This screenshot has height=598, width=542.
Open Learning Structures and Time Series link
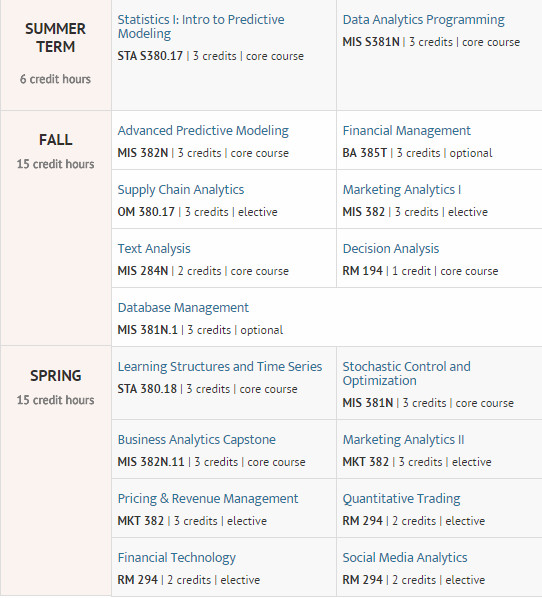coord(220,367)
